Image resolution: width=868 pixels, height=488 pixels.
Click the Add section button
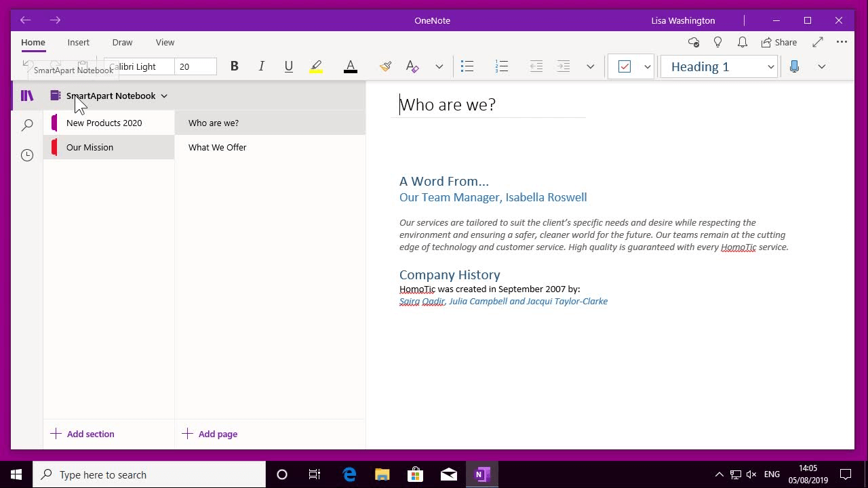(x=82, y=434)
